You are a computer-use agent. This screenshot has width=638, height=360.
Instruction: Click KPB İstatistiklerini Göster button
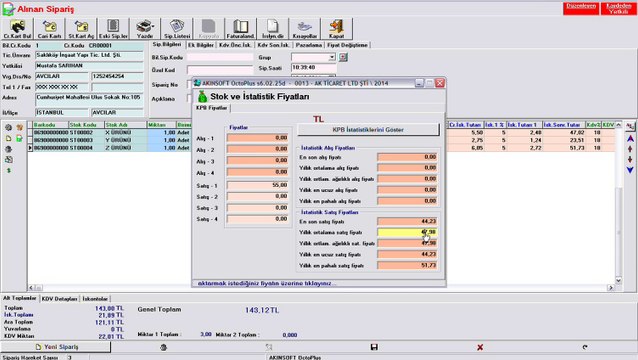point(368,130)
